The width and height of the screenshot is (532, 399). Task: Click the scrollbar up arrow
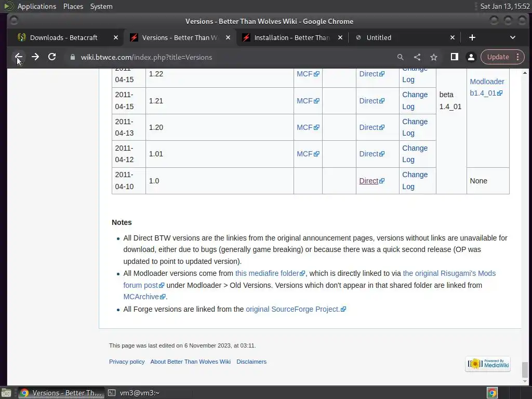[x=525, y=73]
